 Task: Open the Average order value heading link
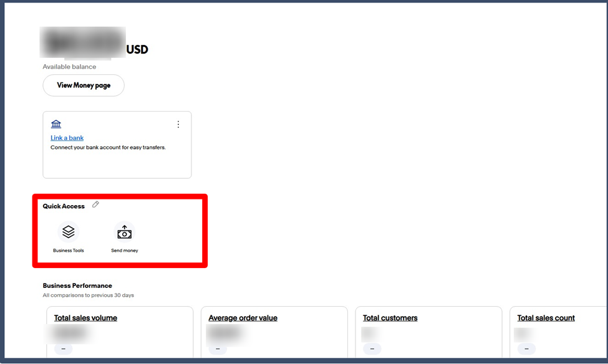click(243, 318)
